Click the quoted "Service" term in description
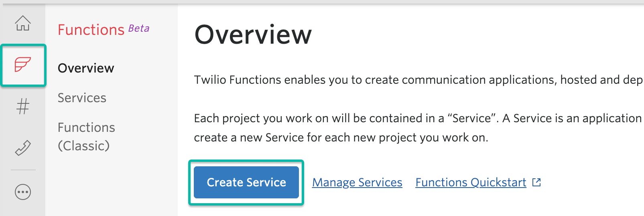This screenshot has height=216, width=644. click(472, 118)
